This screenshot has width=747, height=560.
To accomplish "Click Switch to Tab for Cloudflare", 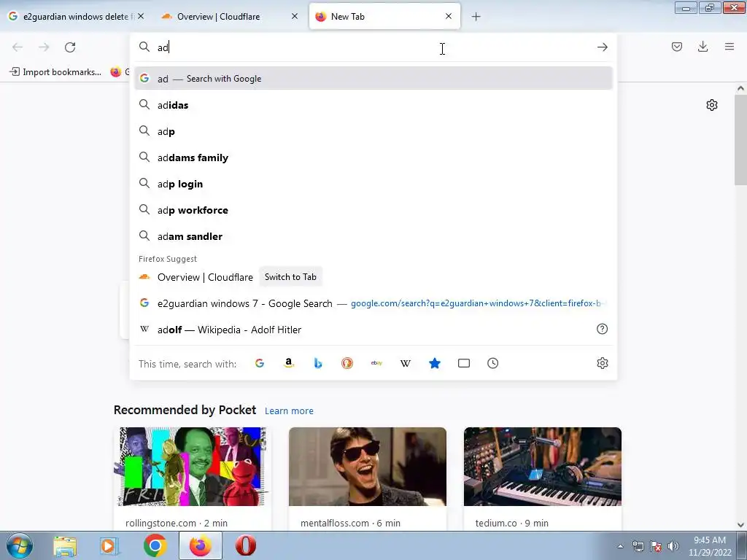I will pos(290,277).
